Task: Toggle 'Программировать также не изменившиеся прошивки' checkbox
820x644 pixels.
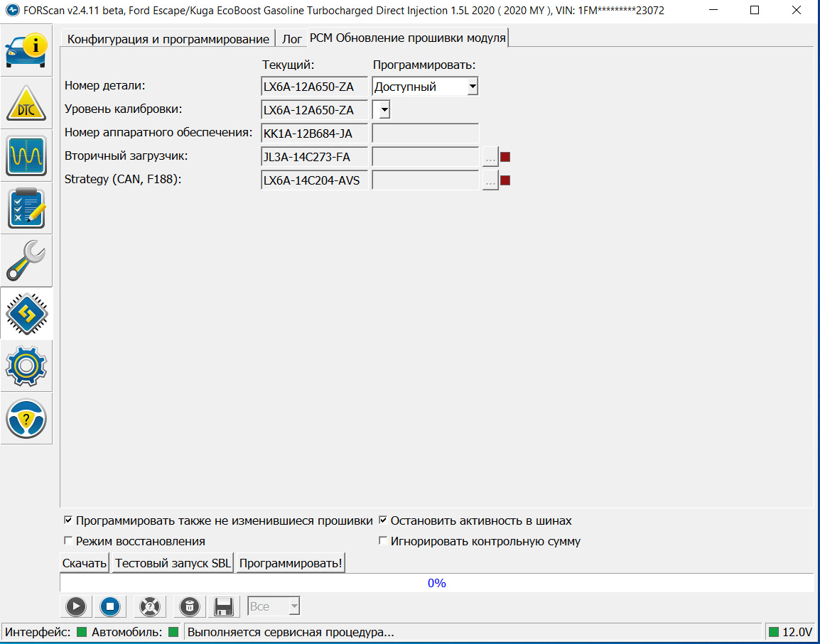Action: 68,520
